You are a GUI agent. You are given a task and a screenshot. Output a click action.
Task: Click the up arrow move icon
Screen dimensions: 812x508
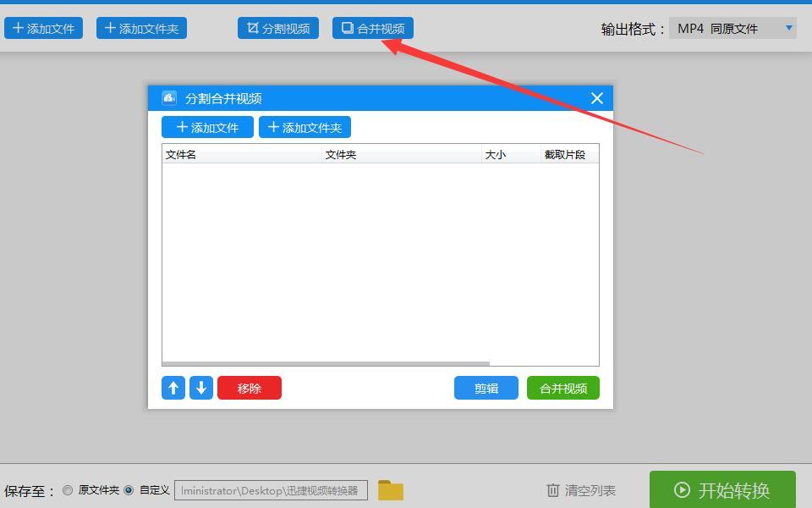(x=173, y=388)
